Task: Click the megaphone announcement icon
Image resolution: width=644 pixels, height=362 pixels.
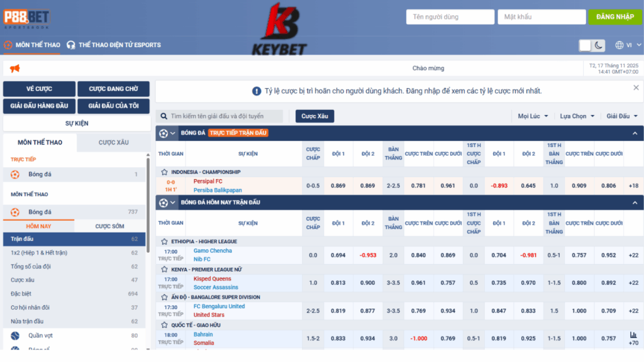Action: tap(15, 69)
